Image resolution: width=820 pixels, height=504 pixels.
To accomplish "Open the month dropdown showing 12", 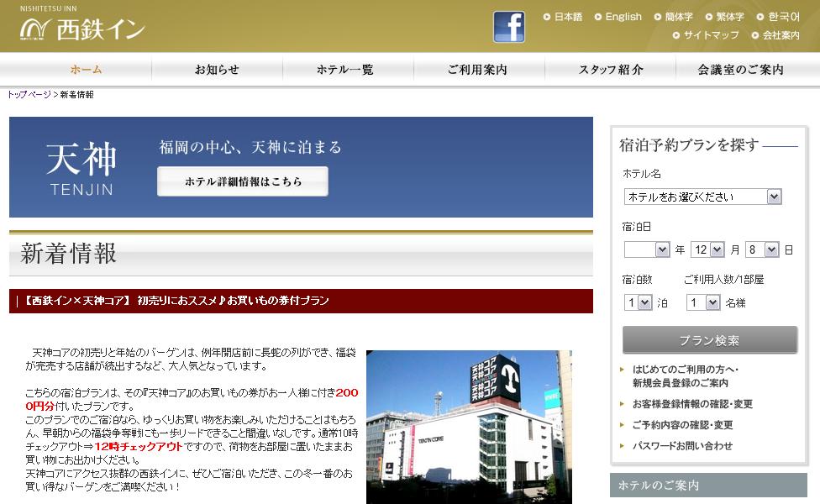I will coord(707,250).
